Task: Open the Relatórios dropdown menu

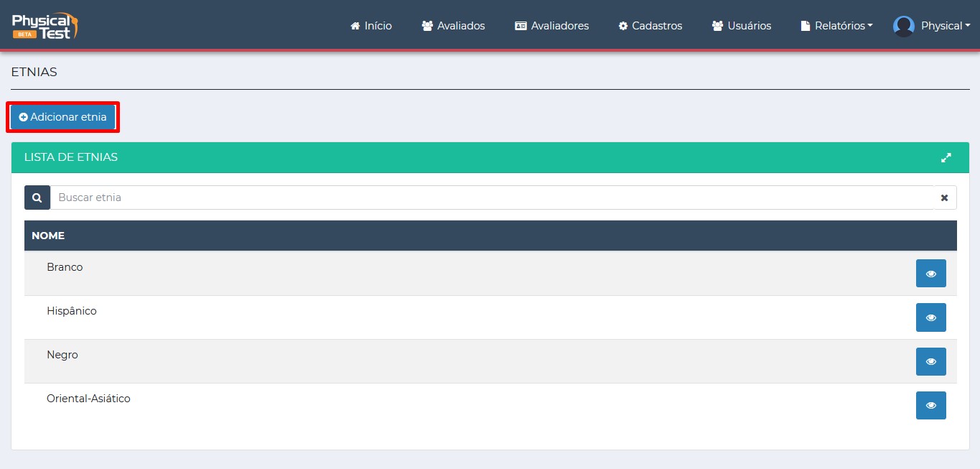Action: [x=836, y=26]
